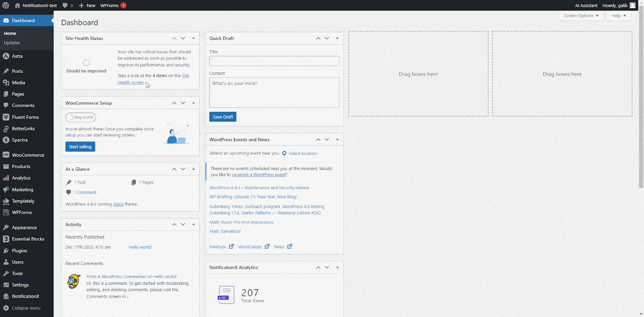Click the Users icon in sidebar
The height and width of the screenshot is (317, 644).
coord(6,262)
